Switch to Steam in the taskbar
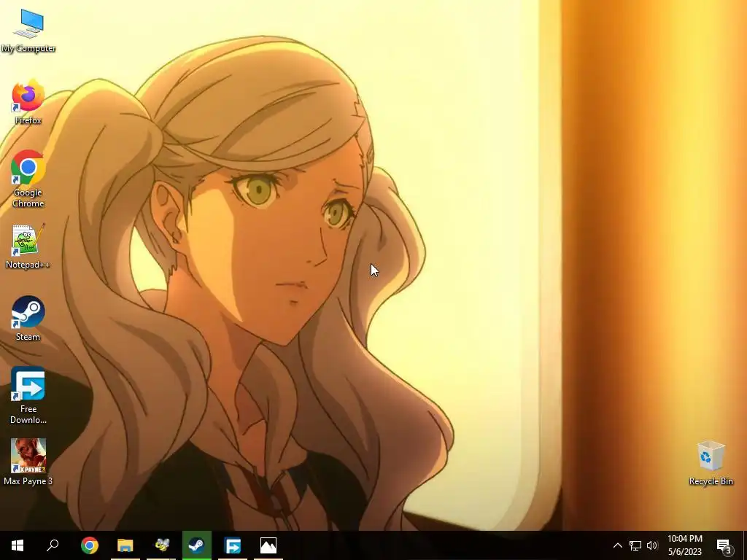 click(197, 545)
